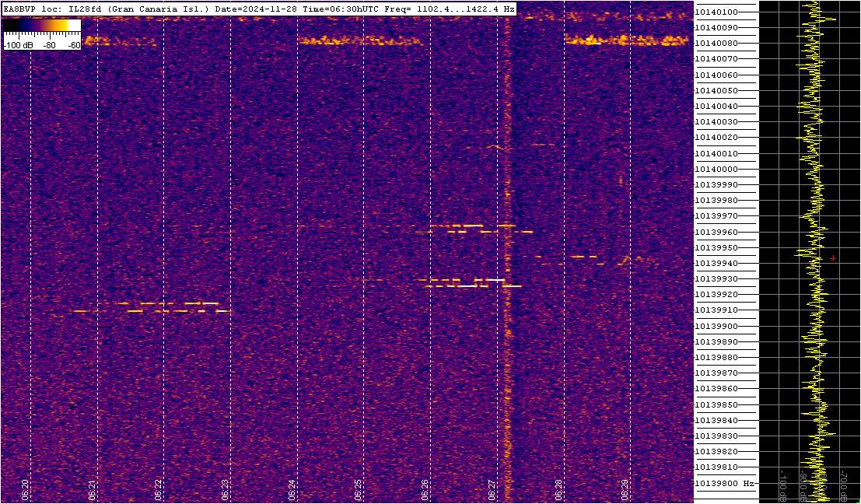Click the 10139990 frequency label
The width and height of the screenshot is (861, 504).
(716, 185)
